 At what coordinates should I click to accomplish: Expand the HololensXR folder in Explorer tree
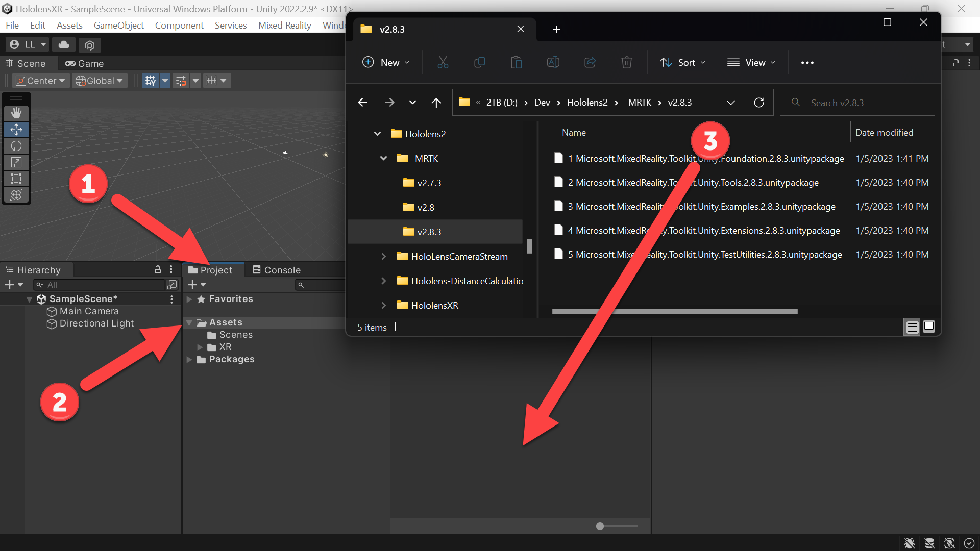pyautogui.click(x=383, y=305)
